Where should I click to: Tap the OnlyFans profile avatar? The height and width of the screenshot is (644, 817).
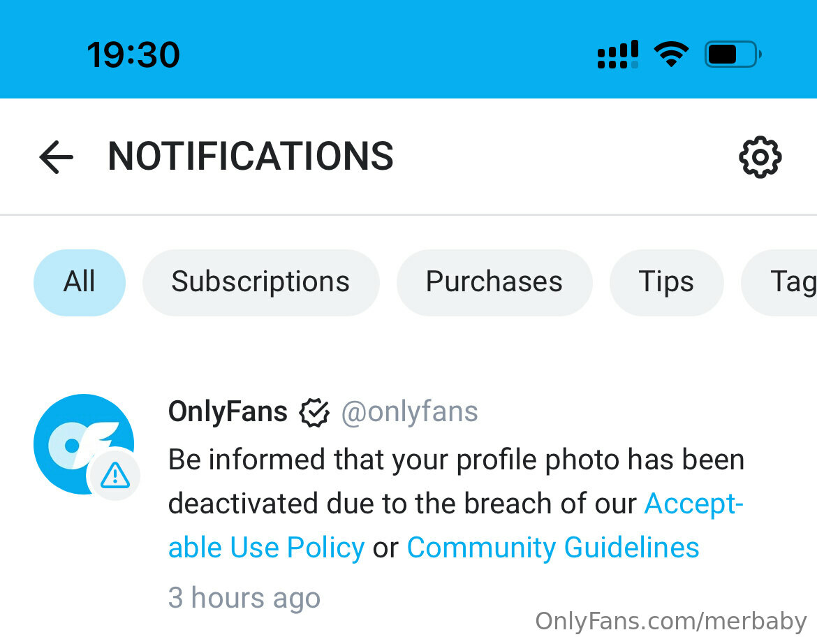tap(84, 444)
